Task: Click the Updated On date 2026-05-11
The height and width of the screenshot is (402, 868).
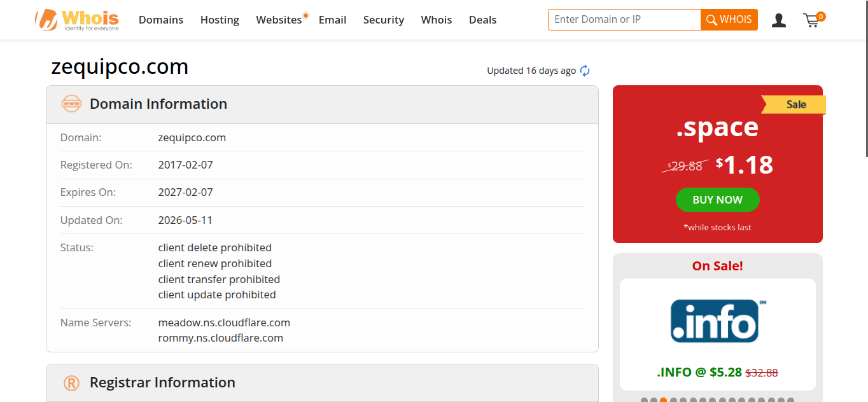Action: point(185,220)
